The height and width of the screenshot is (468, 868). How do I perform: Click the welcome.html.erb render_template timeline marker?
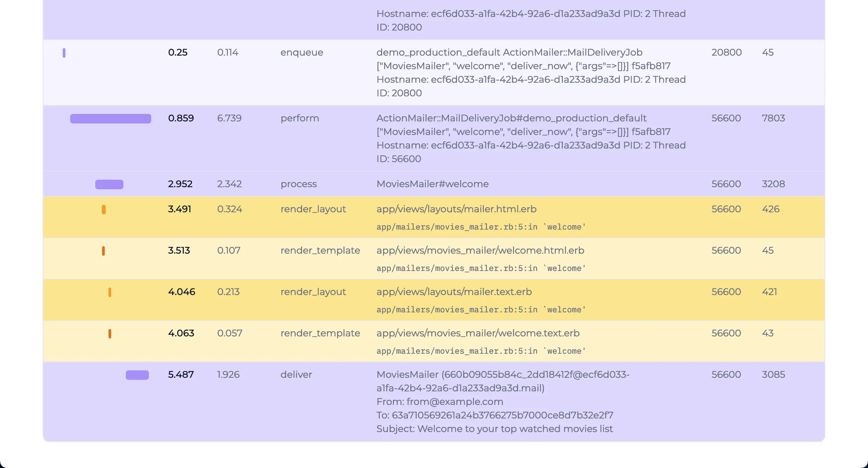(103, 251)
